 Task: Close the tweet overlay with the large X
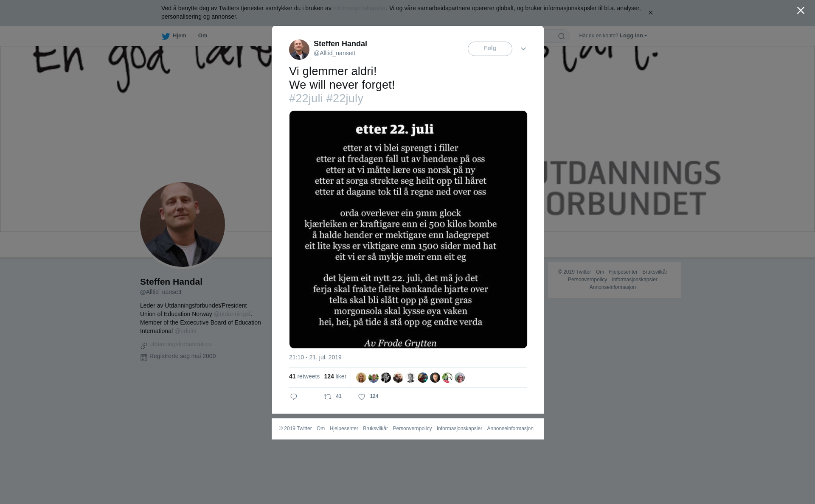pyautogui.click(x=801, y=11)
